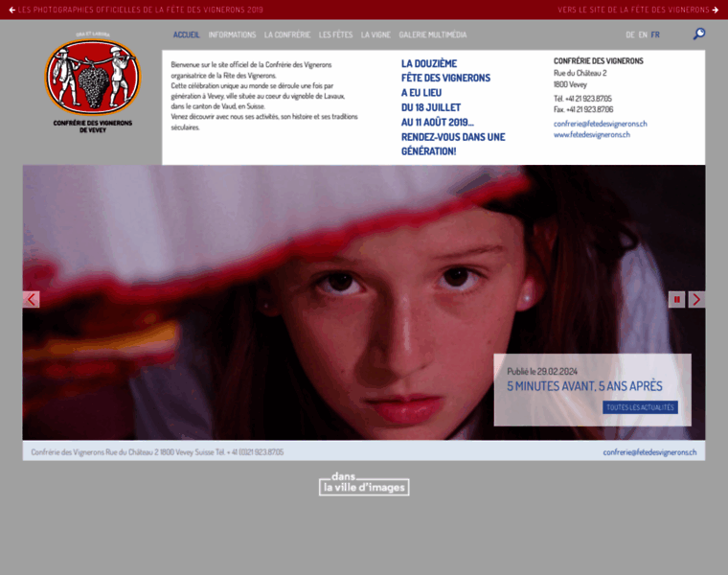Advance to next slide arrow

[x=696, y=300]
